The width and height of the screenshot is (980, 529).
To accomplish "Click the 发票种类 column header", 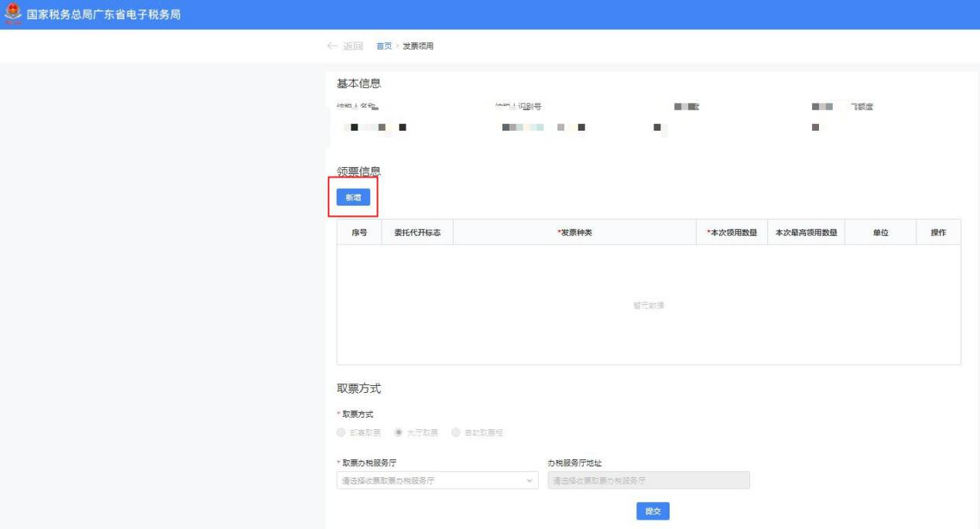I will click(x=574, y=233).
